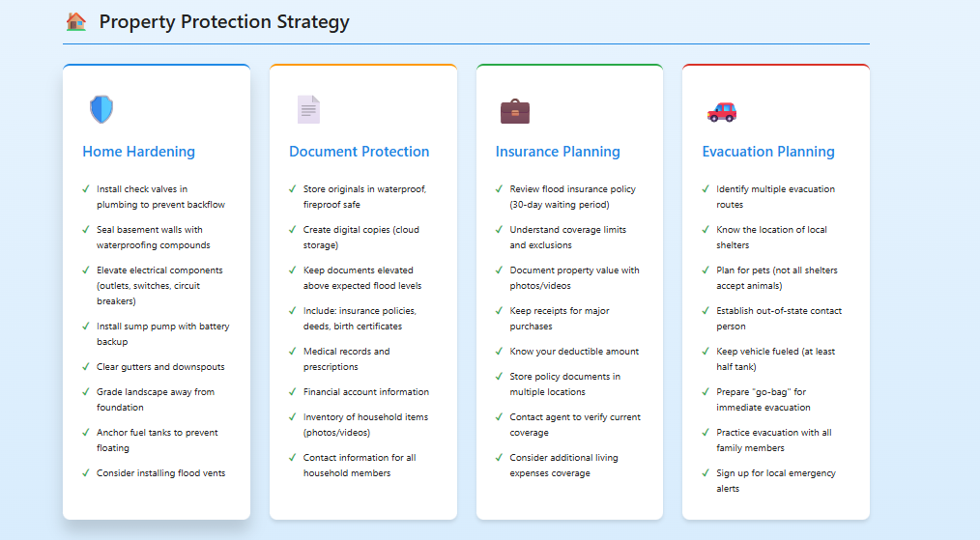Click the checkmark beside Financial account information
980x540 pixels.
pyautogui.click(x=293, y=392)
